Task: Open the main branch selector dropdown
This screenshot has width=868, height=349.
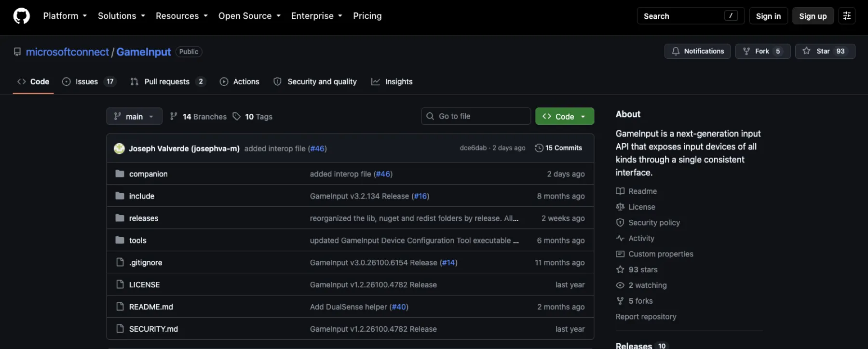Action: tap(134, 116)
